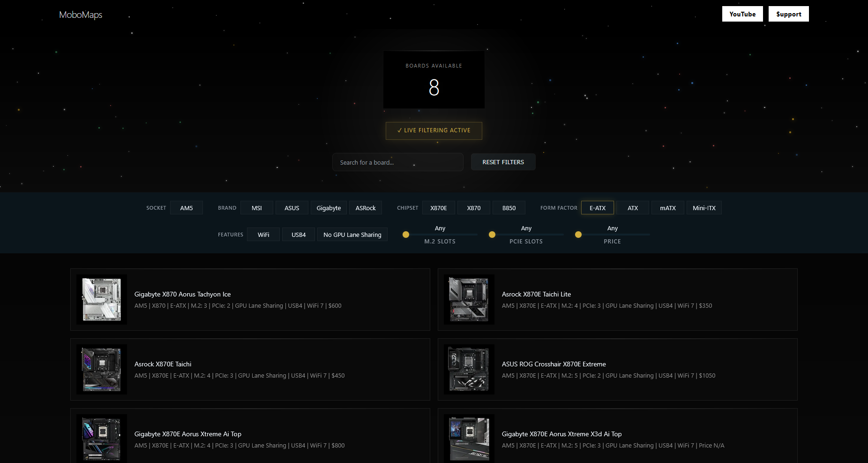Toggle the B850 chipset filter
The height and width of the screenshot is (463, 868).
click(509, 208)
